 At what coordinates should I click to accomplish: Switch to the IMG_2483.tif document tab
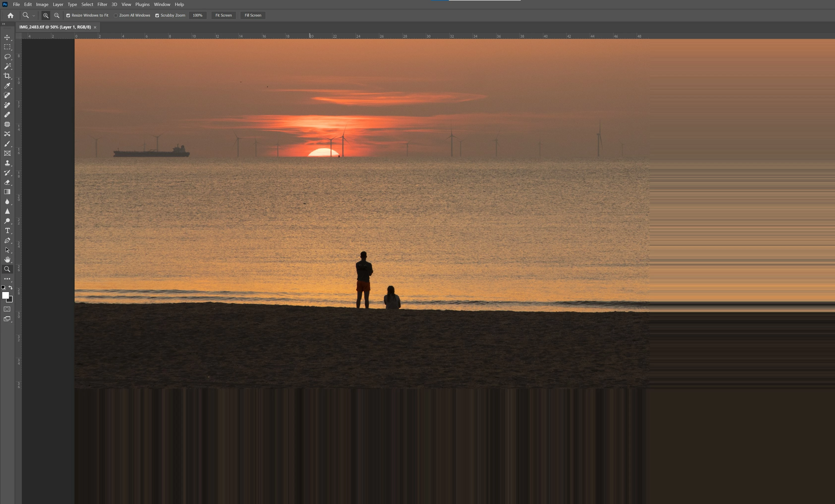coord(55,27)
